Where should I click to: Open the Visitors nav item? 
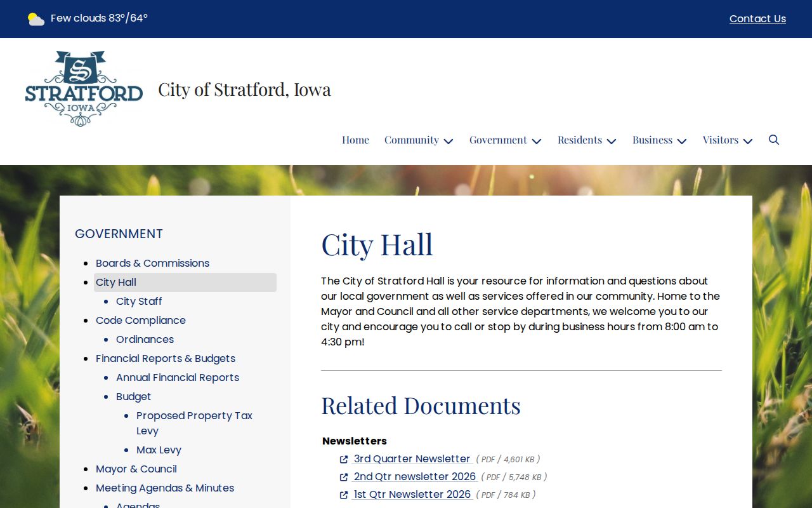tap(721, 140)
